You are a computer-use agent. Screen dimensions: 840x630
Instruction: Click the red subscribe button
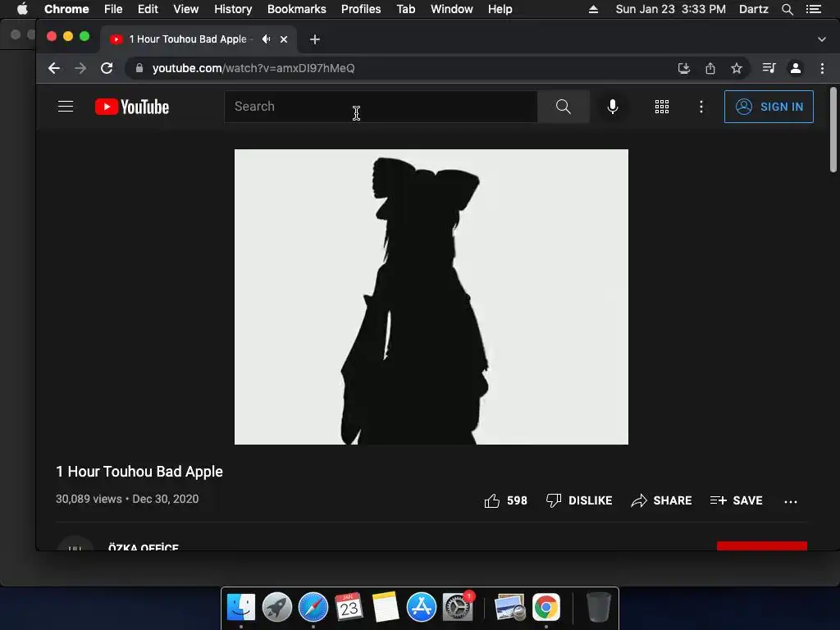click(x=762, y=546)
